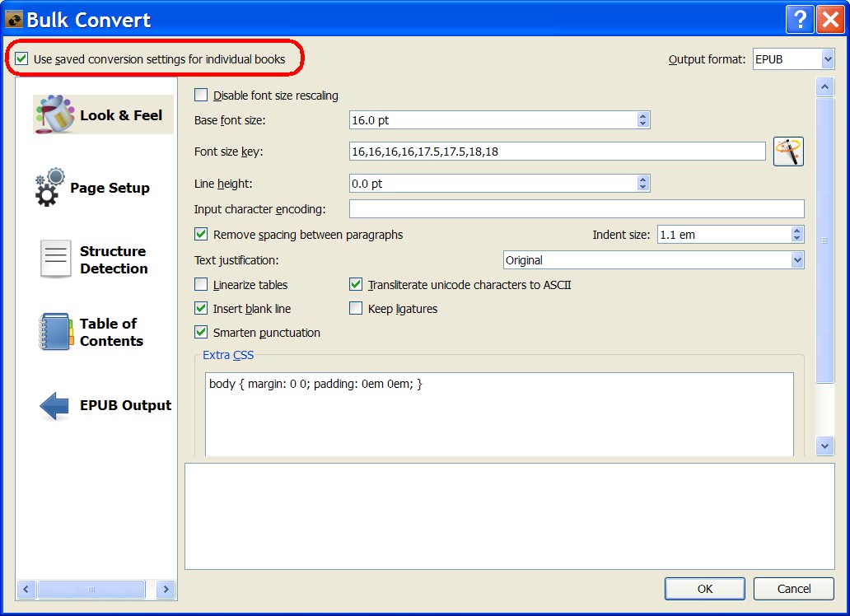This screenshot has height=616, width=850.
Task: Click scroll up arrow of settings panel
Action: point(825,86)
